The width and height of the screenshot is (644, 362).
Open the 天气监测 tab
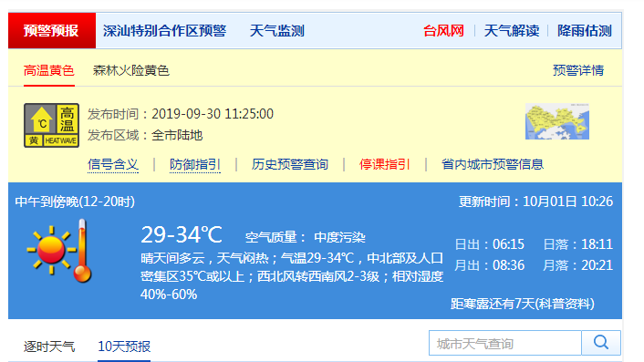276,31
